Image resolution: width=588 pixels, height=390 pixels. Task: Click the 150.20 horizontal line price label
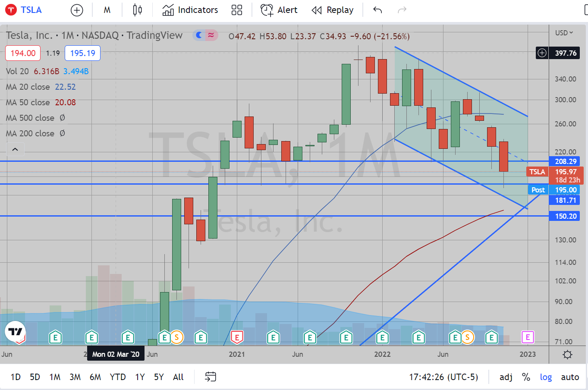(x=564, y=216)
